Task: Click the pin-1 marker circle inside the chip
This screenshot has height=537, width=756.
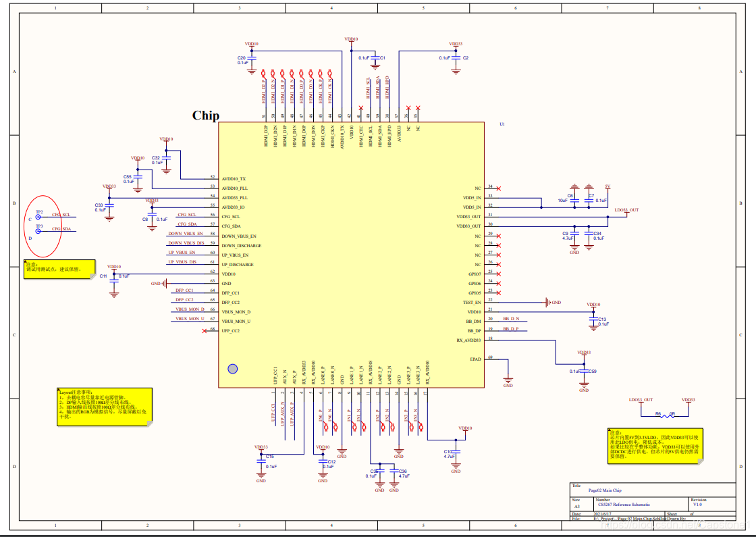Action: pyautogui.click(x=232, y=369)
